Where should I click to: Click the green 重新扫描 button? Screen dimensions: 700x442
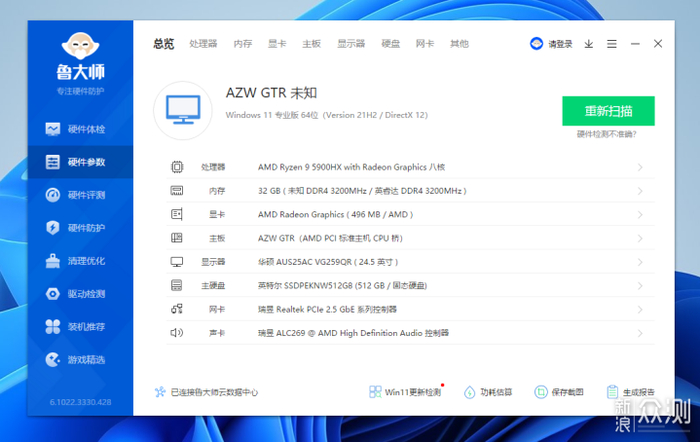(608, 111)
